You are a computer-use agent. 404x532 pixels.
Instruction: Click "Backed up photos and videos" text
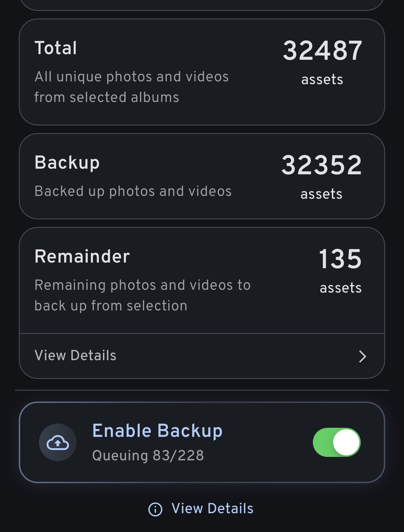click(x=133, y=191)
